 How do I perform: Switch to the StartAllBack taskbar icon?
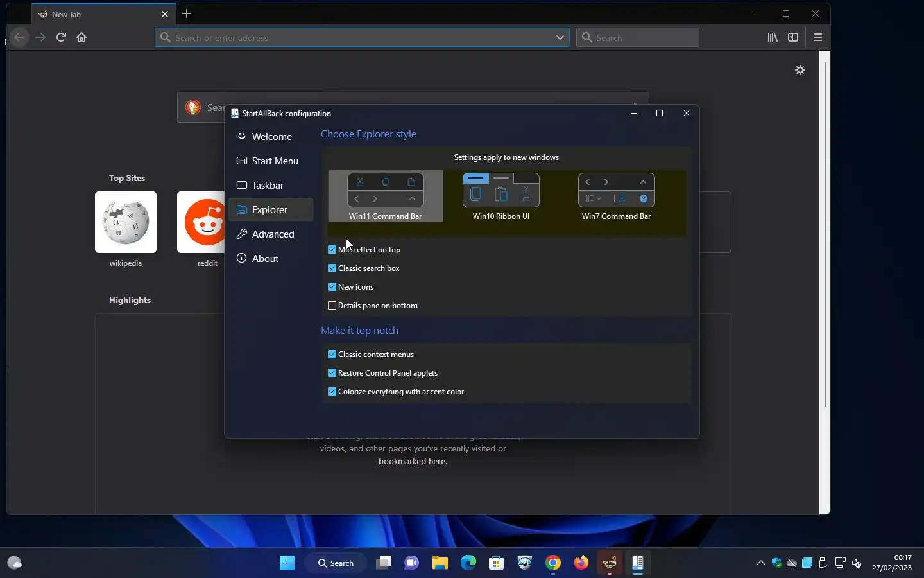[x=638, y=563]
